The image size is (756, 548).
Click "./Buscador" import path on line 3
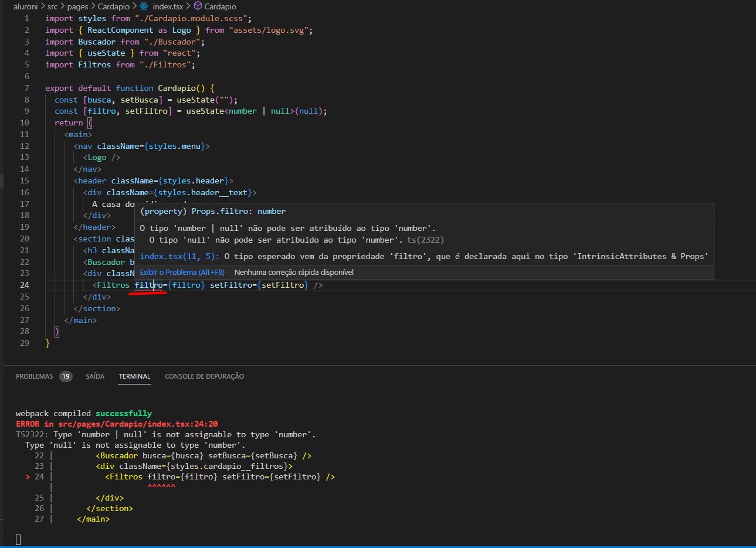(x=172, y=42)
